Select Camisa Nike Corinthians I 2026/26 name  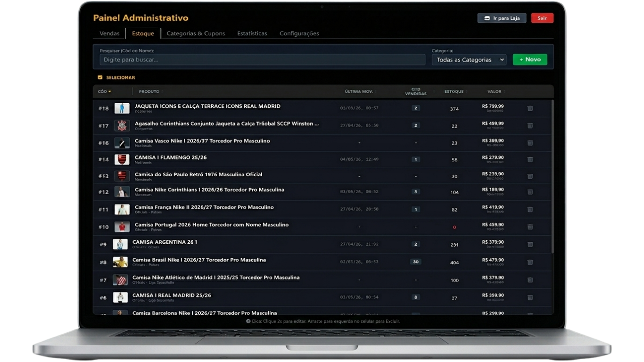(x=209, y=190)
